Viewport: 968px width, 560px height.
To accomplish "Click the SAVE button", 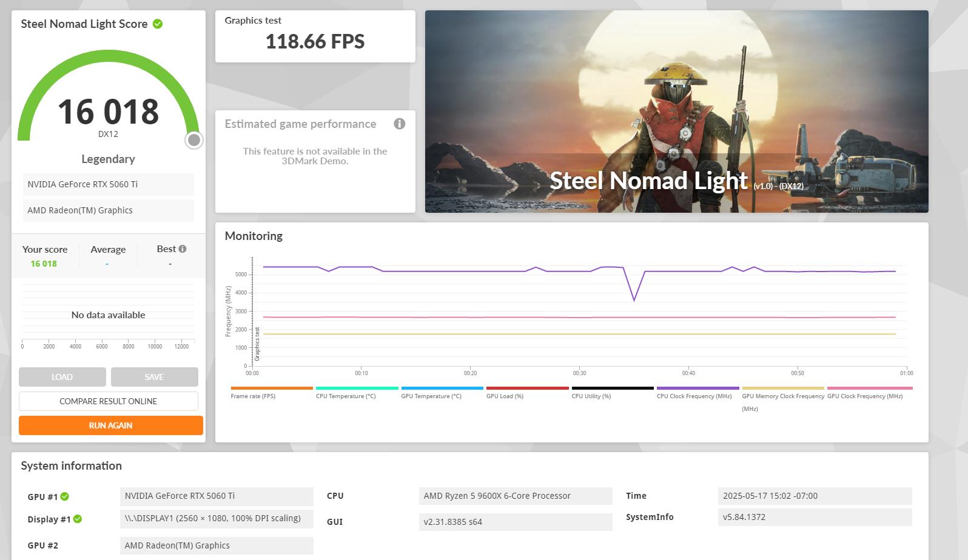I will point(155,377).
